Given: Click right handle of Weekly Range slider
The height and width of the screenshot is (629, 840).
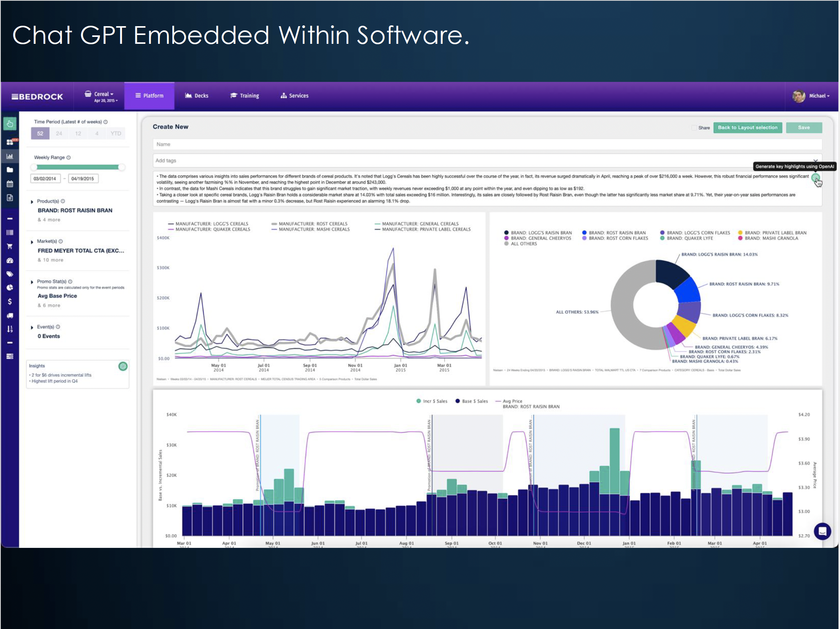Looking at the screenshot, I should (x=122, y=167).
